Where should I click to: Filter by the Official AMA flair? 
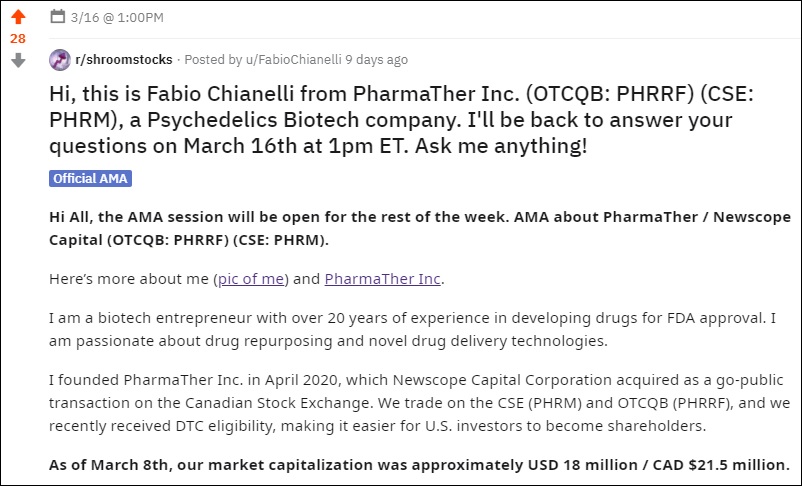pos(91,179)
